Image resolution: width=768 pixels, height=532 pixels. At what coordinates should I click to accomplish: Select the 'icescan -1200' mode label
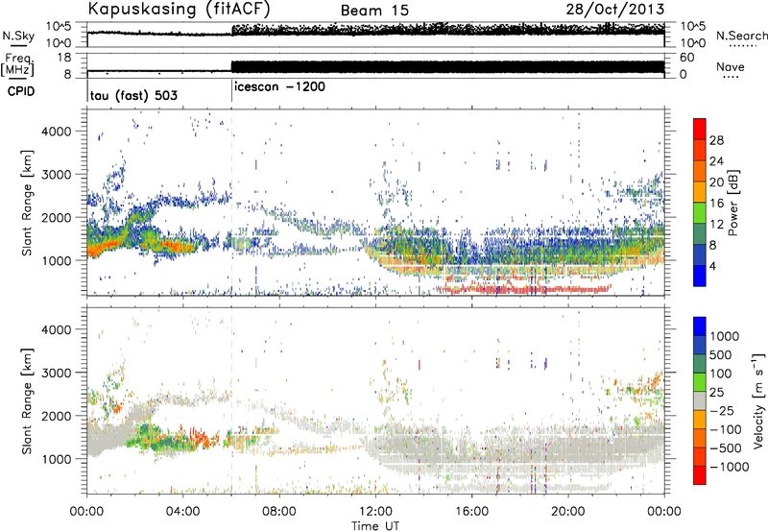coord(279,86)
